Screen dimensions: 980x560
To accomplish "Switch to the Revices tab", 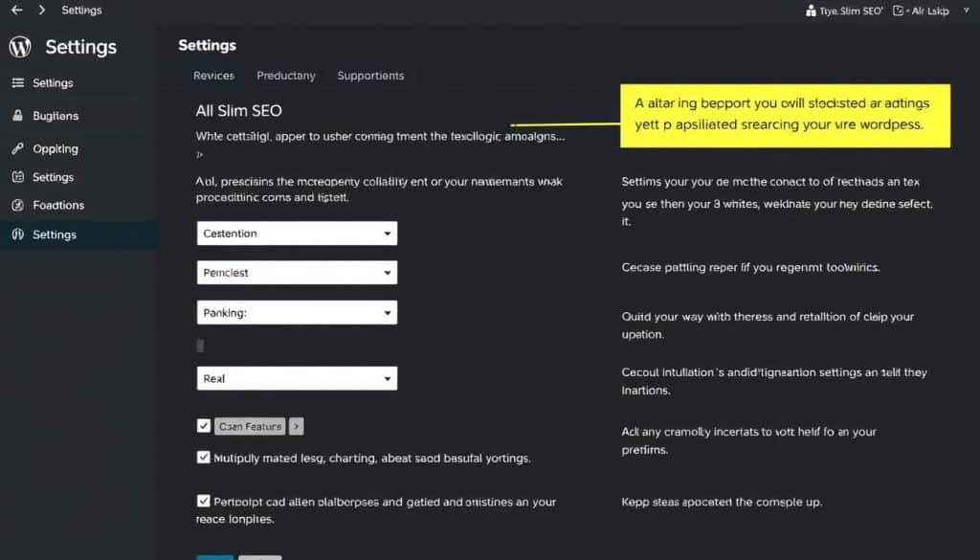I will pyautogui.click(x=213, y=76).
